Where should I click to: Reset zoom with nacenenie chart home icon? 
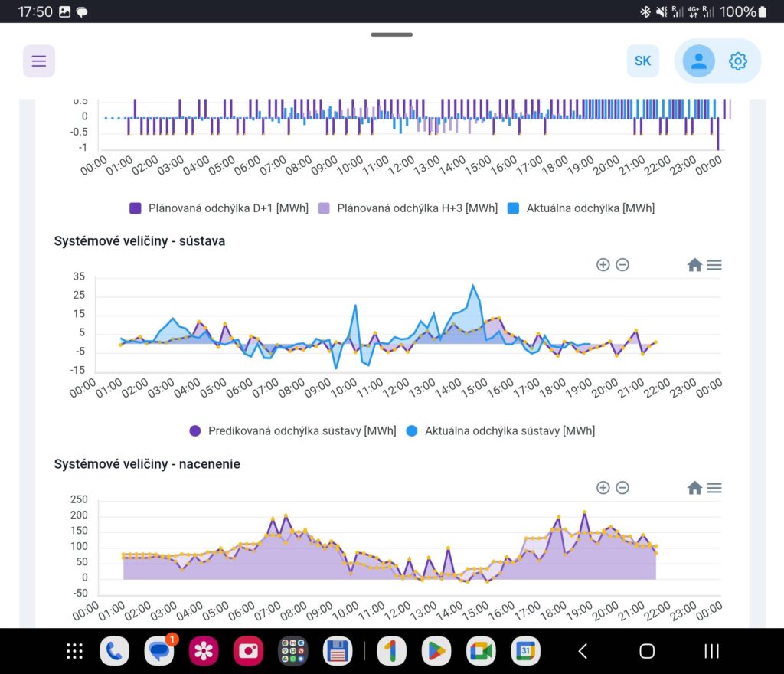(x=694, y=488)
